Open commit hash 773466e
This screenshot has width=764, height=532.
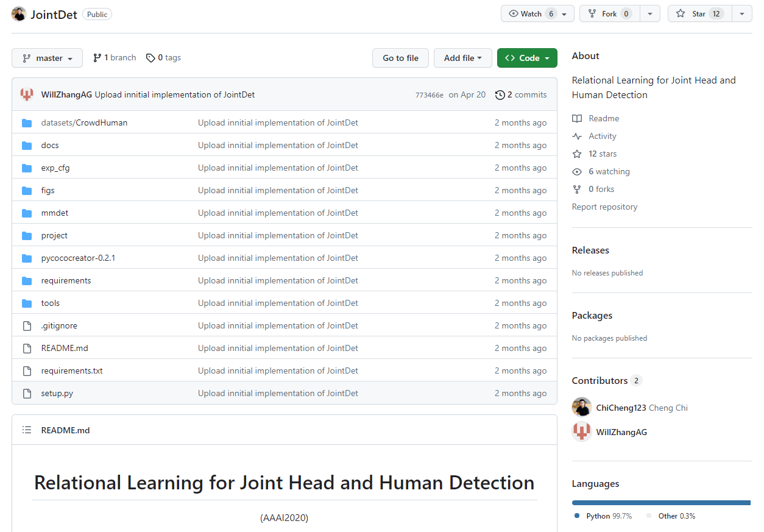click(x=430, y=95)
